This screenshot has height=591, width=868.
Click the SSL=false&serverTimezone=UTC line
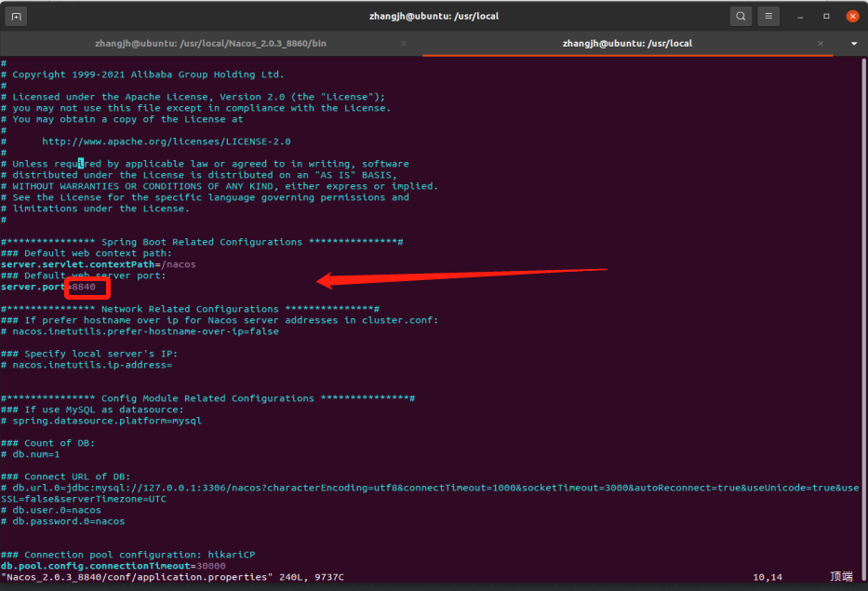click(x=84, y=499)
